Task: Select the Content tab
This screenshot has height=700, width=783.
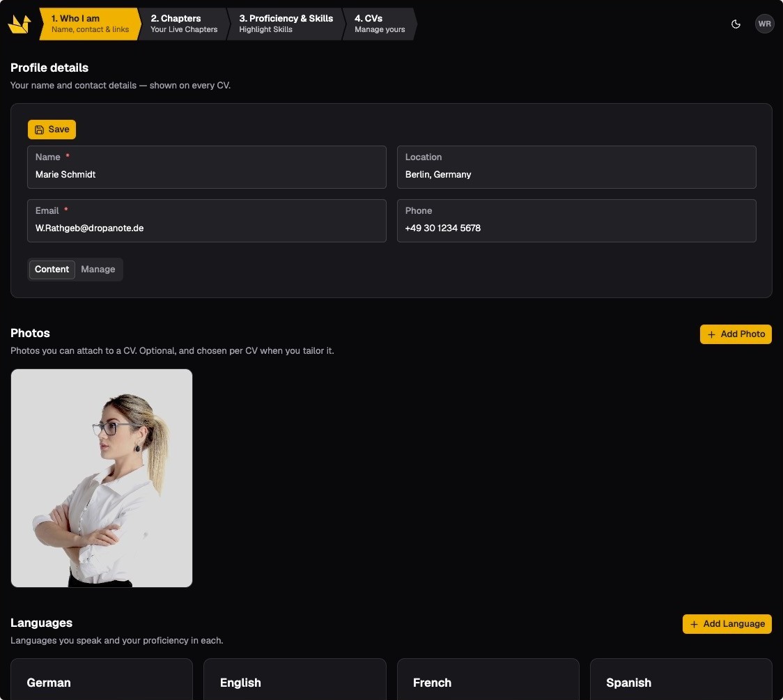Action: point(52,270)
